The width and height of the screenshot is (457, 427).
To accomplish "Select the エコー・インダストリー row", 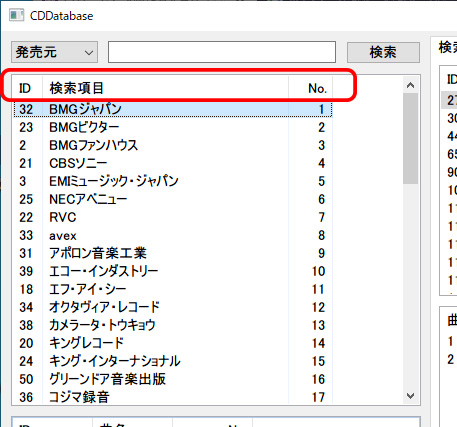I will click(173, 271).
